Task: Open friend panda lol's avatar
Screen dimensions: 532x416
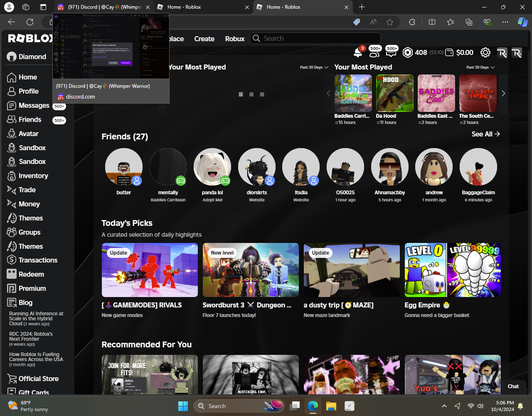Action: point(212,167)
